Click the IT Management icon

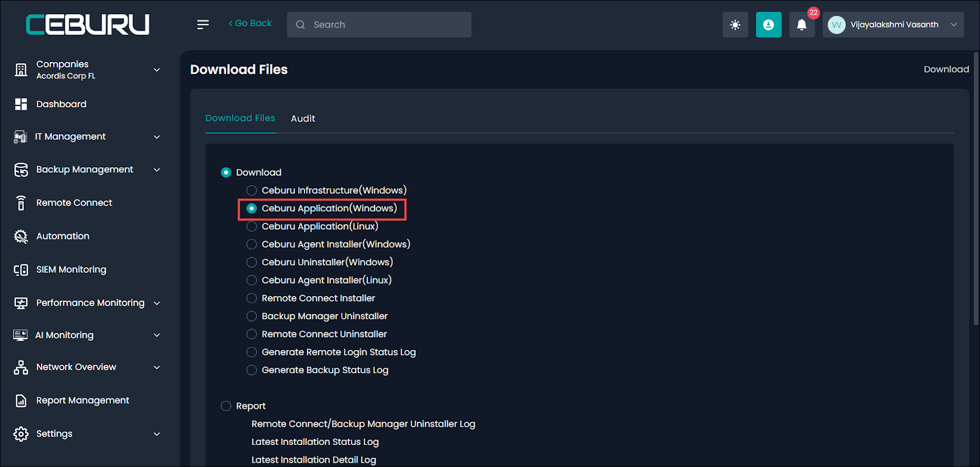click(20, 137)
